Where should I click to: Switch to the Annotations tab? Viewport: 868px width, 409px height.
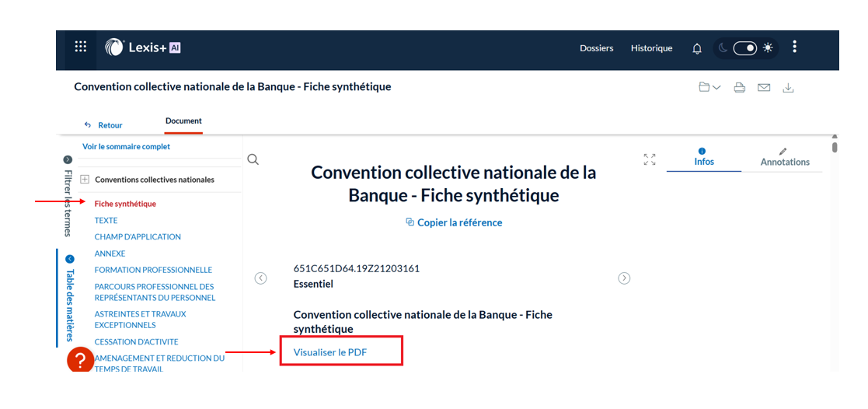(784, 157)
